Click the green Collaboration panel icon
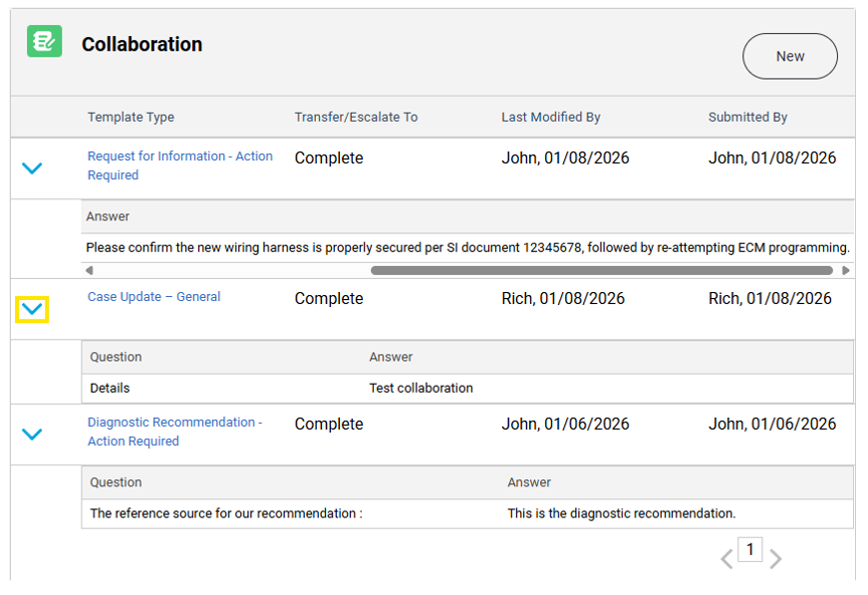The image size is (868, 595). (x=44, y=42)
